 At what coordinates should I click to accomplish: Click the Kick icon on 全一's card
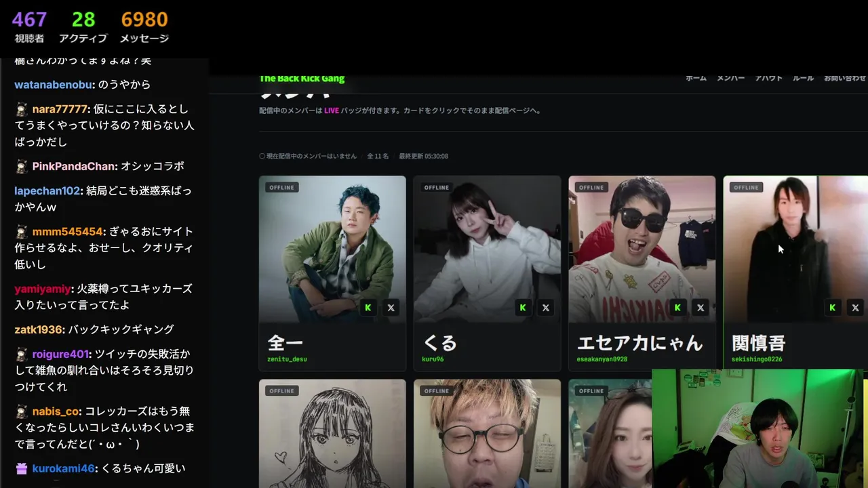(x=368, y=308)
